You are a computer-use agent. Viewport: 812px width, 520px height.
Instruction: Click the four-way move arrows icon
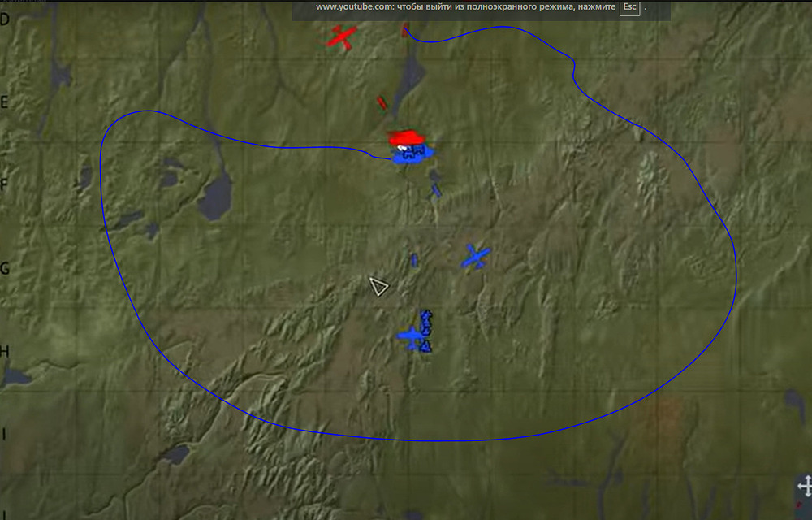(805, 487)
